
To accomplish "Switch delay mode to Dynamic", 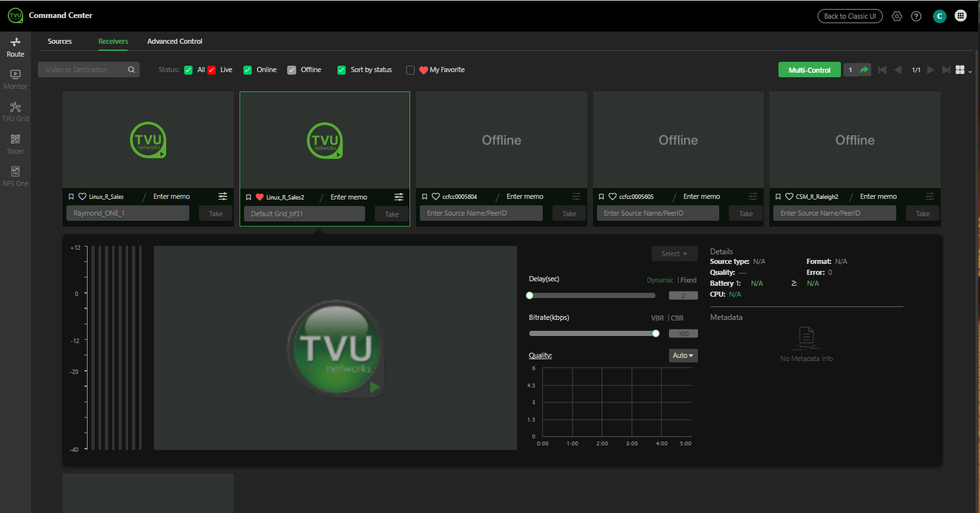I will tap(660, 280).
